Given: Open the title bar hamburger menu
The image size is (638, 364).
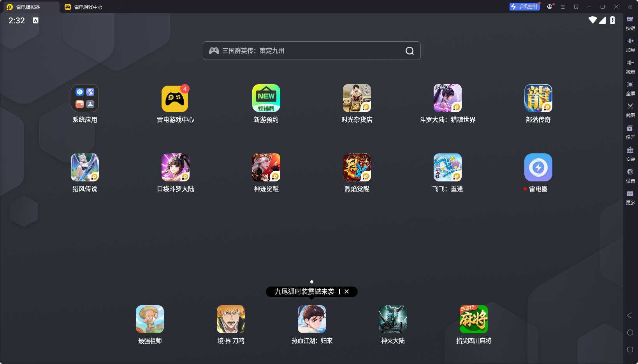Looking at the screenshot, I should (x=563, y=7).
